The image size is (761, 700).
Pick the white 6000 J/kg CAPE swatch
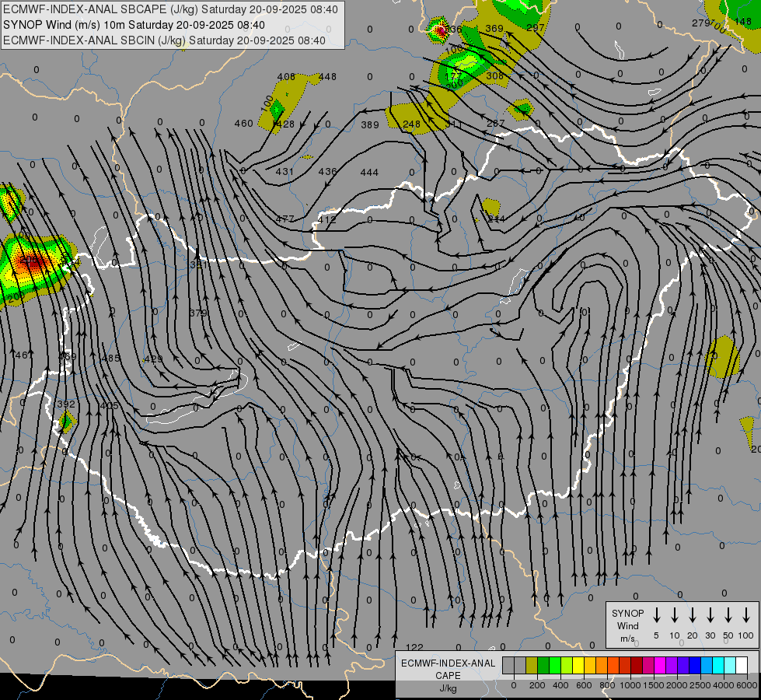742,666
